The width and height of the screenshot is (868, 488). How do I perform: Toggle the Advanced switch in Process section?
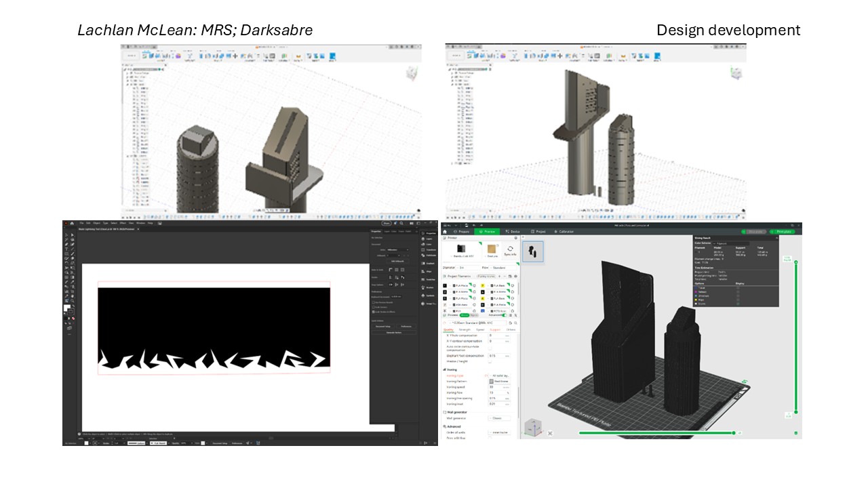504,315
